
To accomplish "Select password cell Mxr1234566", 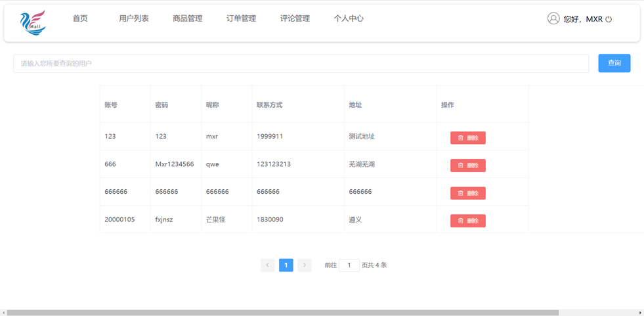I will (175, 164).
